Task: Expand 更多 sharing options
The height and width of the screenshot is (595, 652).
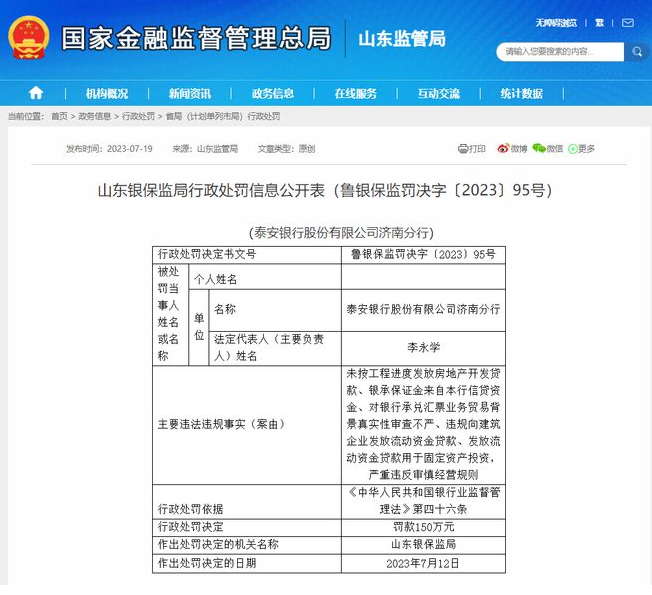Action: 581,149
